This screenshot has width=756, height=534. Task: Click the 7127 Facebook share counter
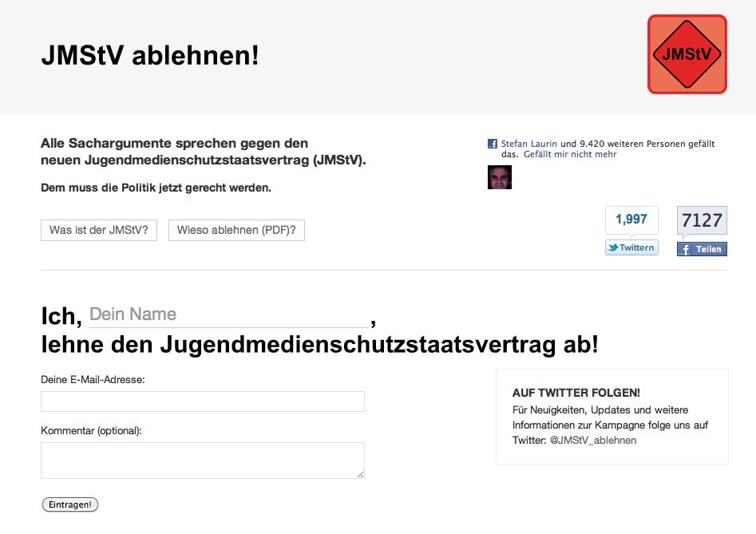(702, 220)
